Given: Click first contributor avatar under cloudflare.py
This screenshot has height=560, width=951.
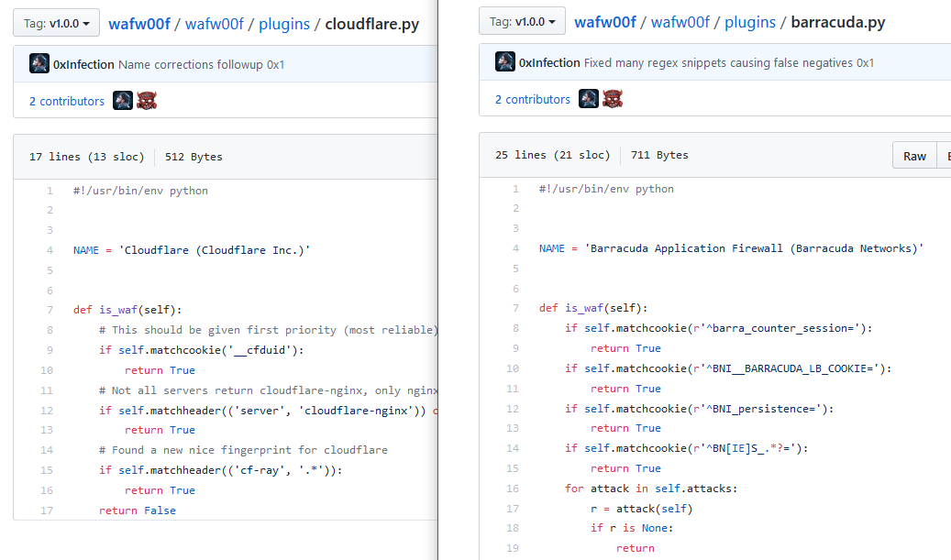Looking at the screenshot, I should 123,101.
